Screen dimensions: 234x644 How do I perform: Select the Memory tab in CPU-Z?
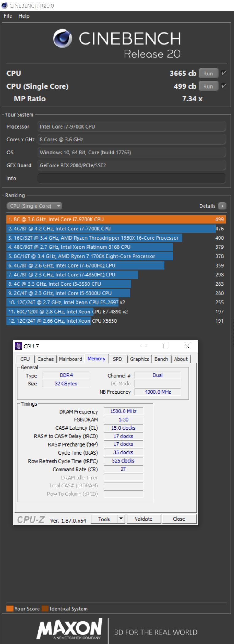point(96,359)
